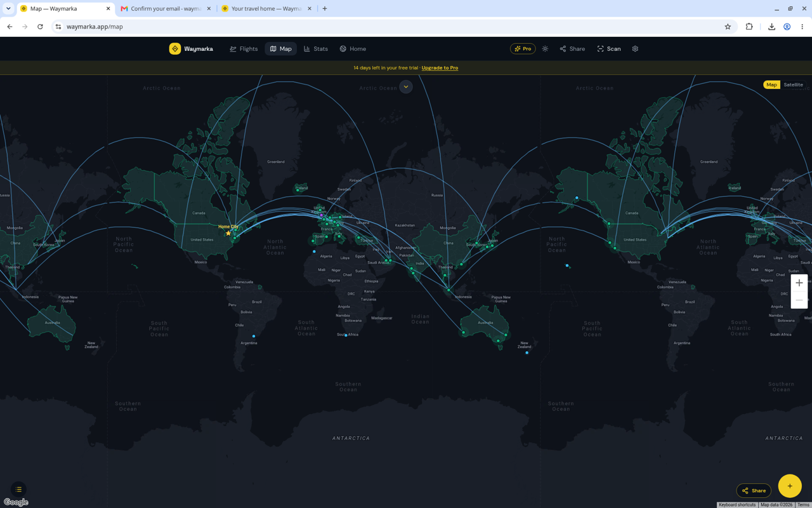Go back to the previous page
The image size is (812, 508).
[10, 27]
